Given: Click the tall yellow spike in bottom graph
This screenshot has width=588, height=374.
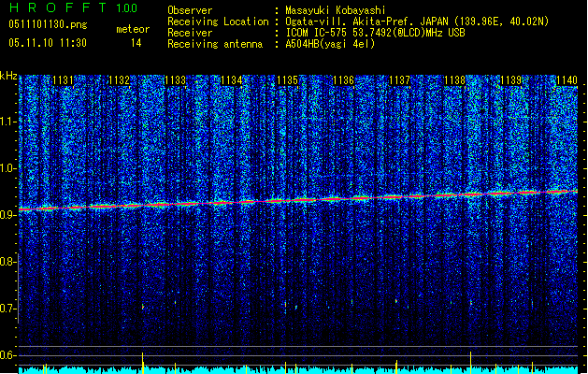Looking at the screenshot, I should tap(142, 361).
